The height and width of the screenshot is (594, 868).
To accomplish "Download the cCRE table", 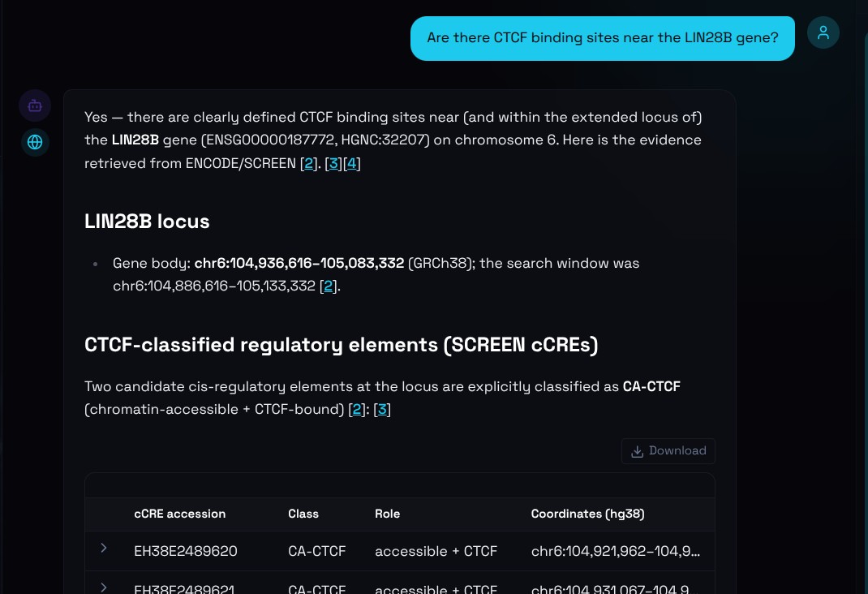I will click(668, 451).
